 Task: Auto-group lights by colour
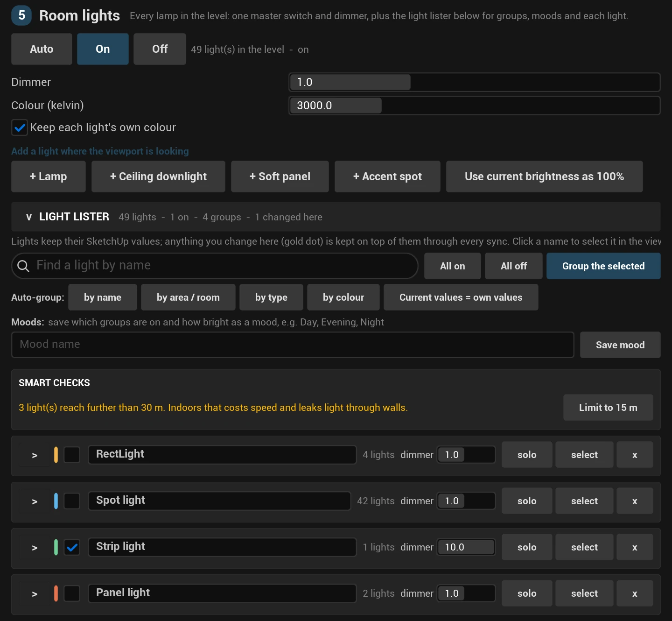(343, 297)
